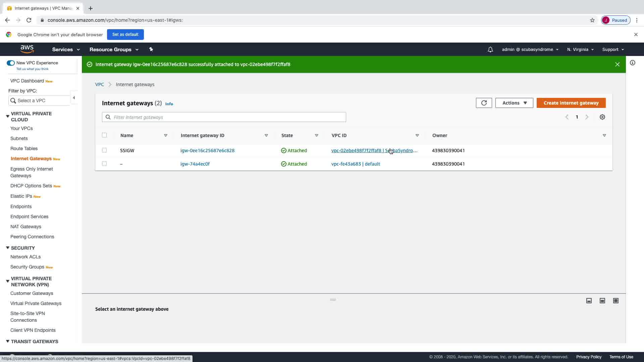
Task: Check the SSIGW gateway row checkbox
Action: [x=104, y=150]
